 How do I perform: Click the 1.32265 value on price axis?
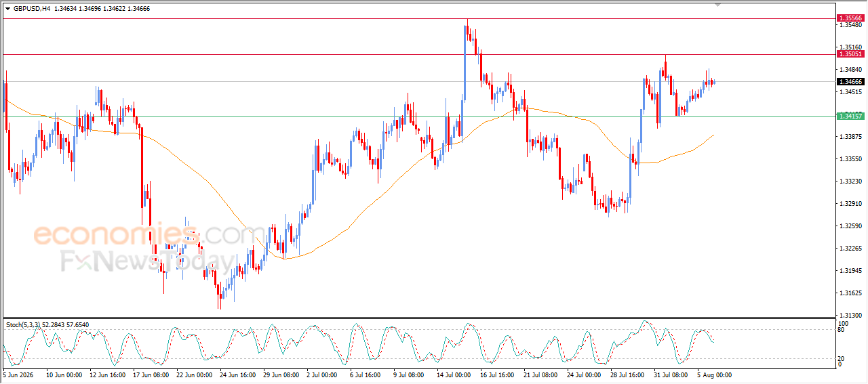[850, 249]
